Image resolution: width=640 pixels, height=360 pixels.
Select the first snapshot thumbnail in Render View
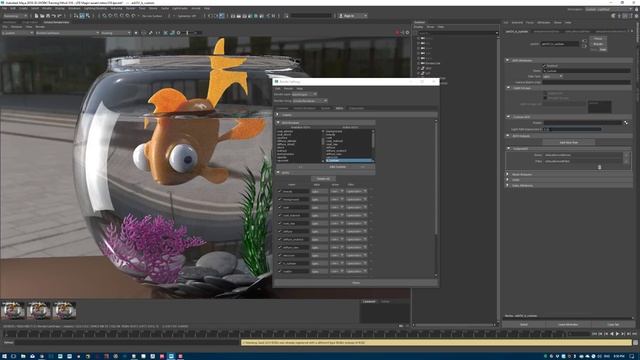pyautogui.click(x=13, y=311)
